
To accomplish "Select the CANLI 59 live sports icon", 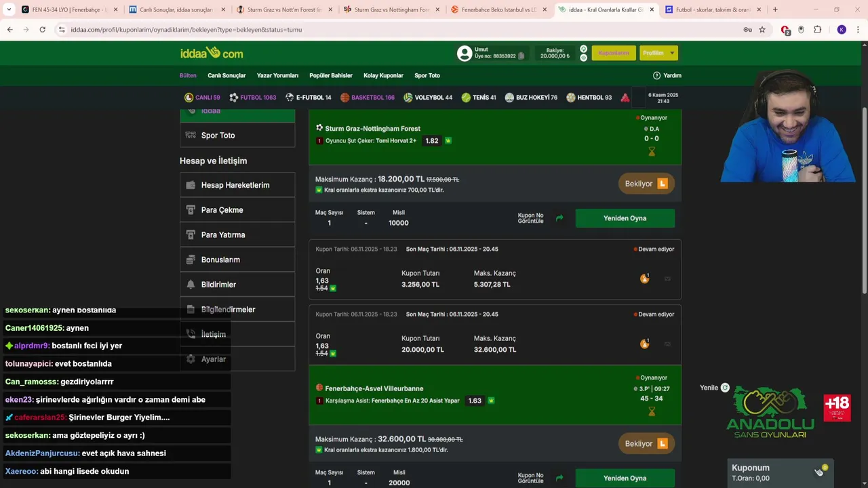I will tap(189, 98).
